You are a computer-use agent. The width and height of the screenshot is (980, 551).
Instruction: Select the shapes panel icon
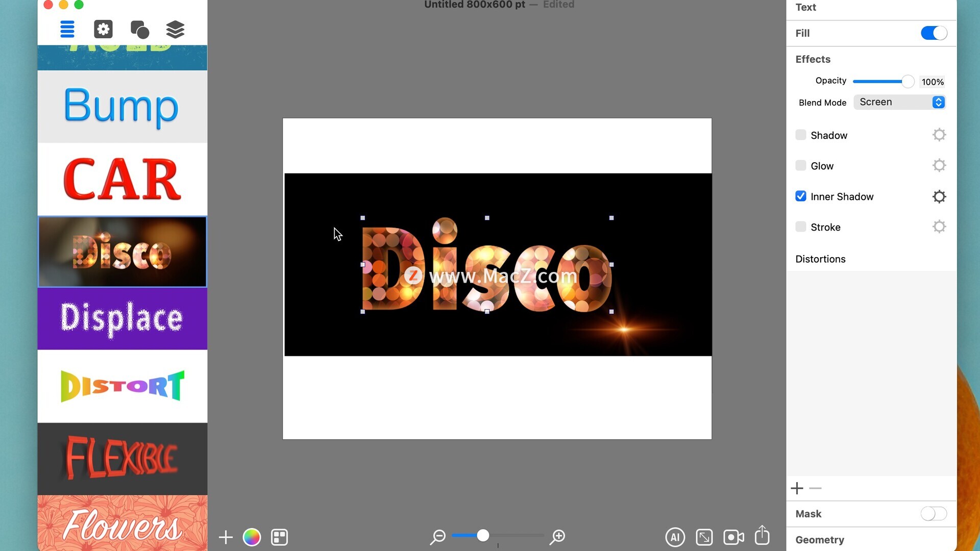coord(139,30)
